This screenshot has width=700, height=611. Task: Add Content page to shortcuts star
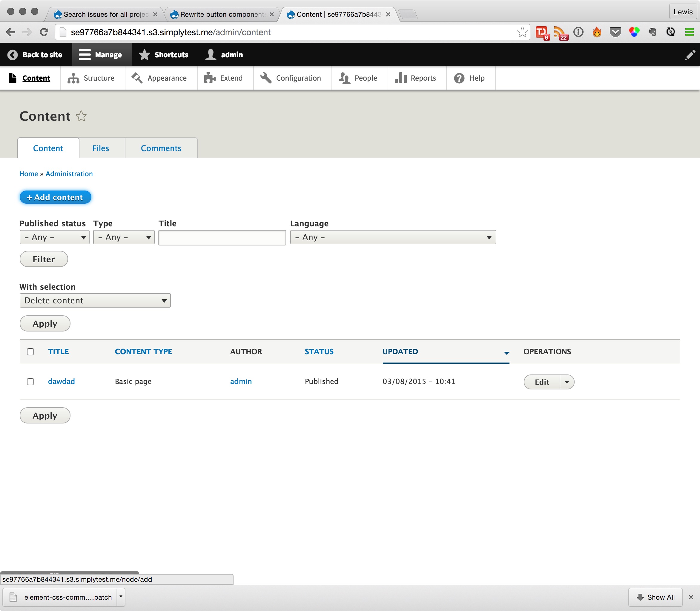pyautogui.click(x=81, y=116)
